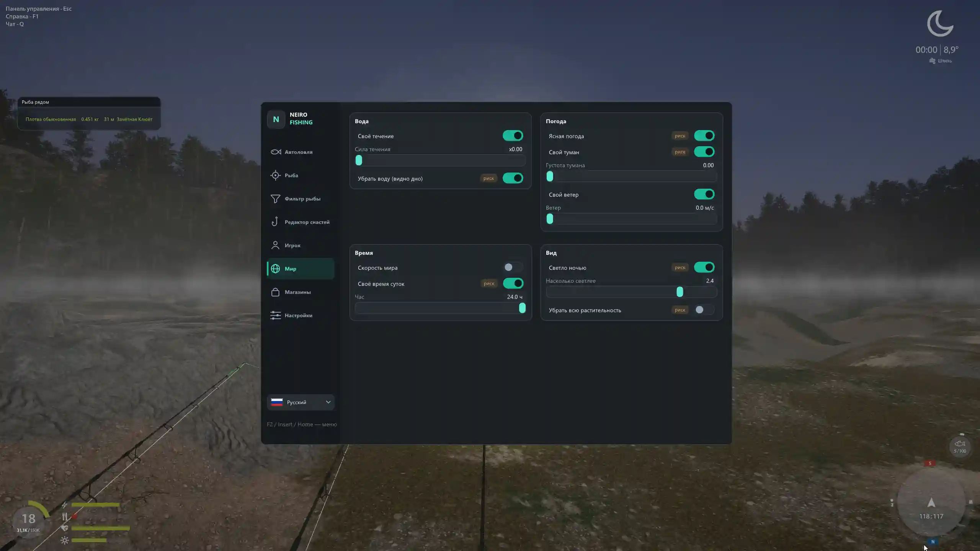
Task: Open the Фильтр рыбы funnel icon
Action: pyautogui.click(x=275, y=199)
